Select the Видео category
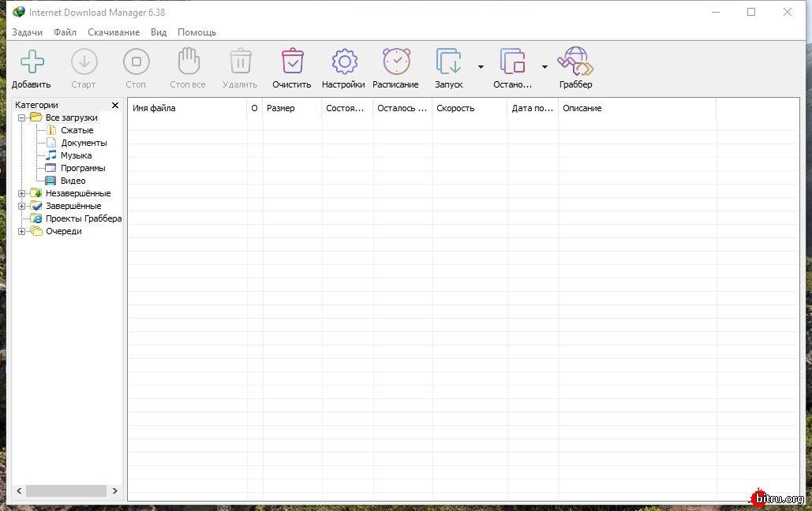Screen dimensions: 812x511 [73, 181]
